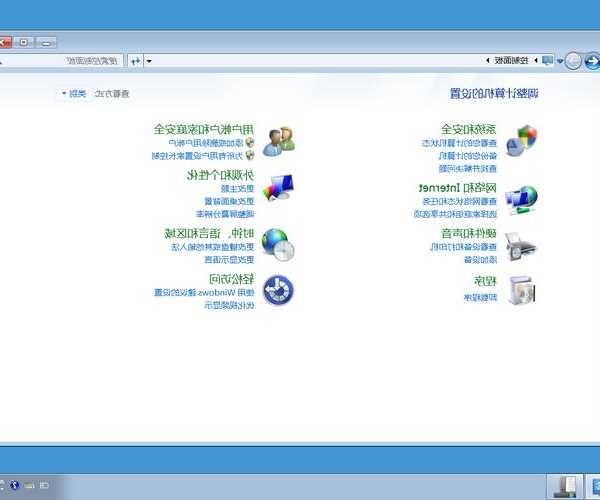Click the refresh icon beside the address bar

click(135, 61)
